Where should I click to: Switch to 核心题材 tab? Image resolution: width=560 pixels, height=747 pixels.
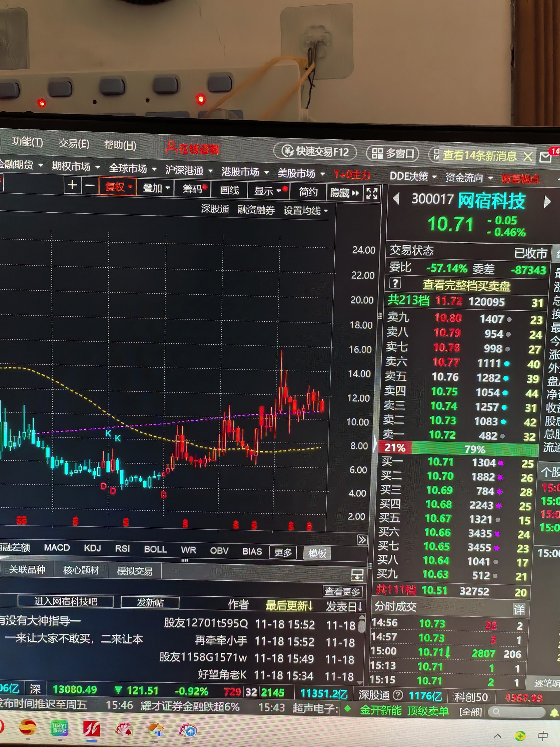[81, 570]
